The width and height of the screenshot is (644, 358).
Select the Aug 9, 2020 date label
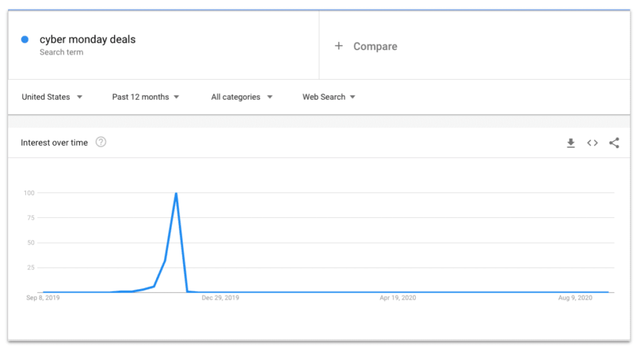pyautogui.click(x=575, y=298)
